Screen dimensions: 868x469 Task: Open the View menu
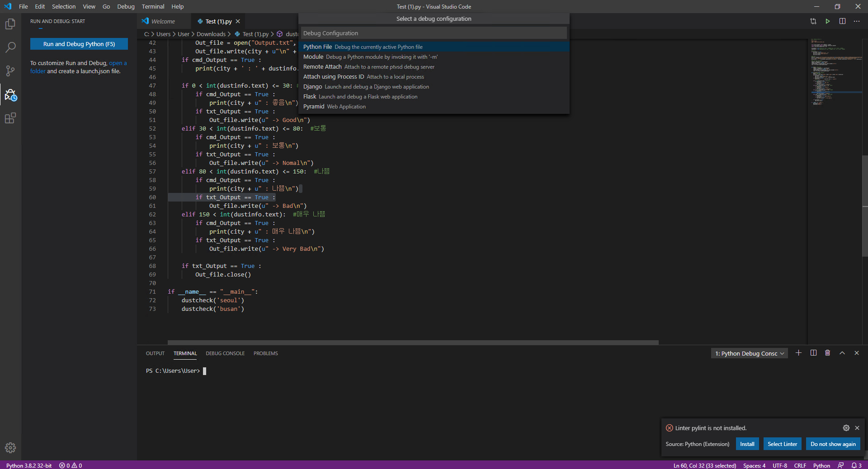(x=89, y=6)
